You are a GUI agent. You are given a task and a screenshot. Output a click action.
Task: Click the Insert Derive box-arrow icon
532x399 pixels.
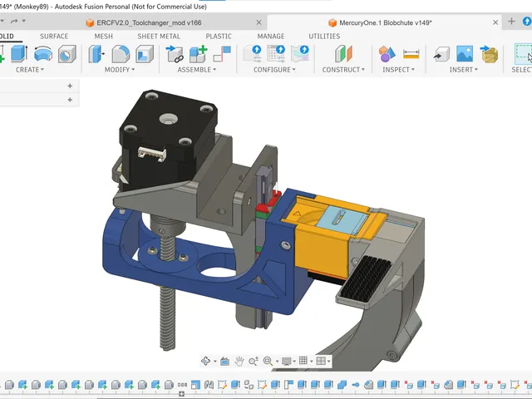pyautogui.click(x=441, y=54)
